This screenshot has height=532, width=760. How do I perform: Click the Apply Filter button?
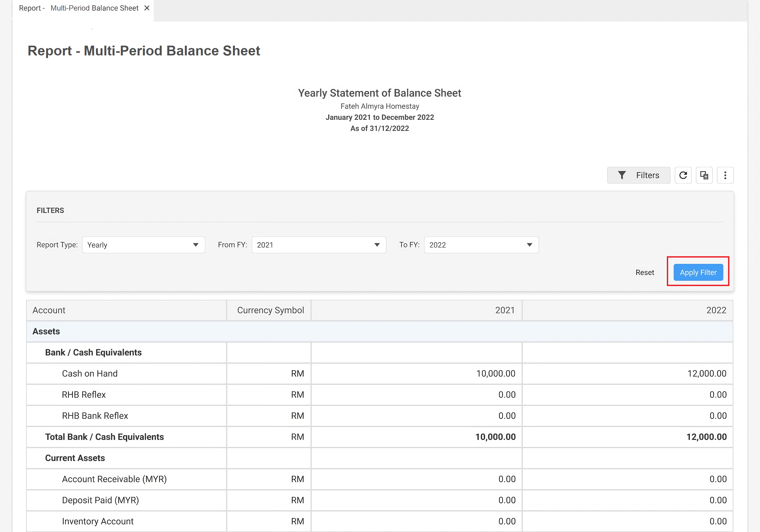[698, 272]
